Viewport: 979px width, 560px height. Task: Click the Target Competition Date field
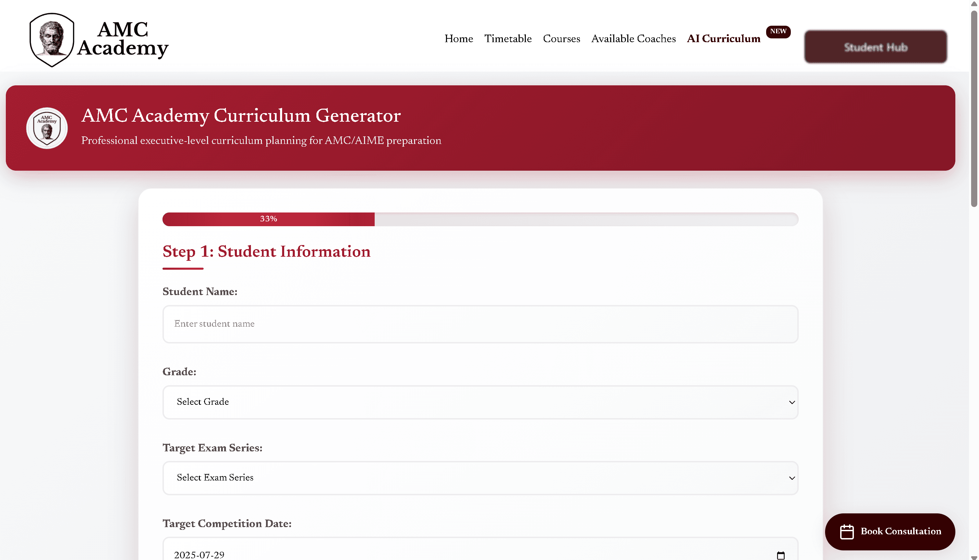tap(462, 554)
